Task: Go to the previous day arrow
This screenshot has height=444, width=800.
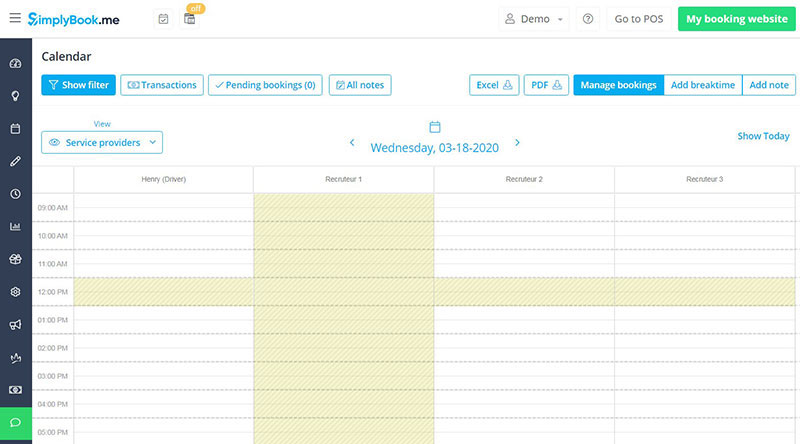Action: [x=352, y=142]
